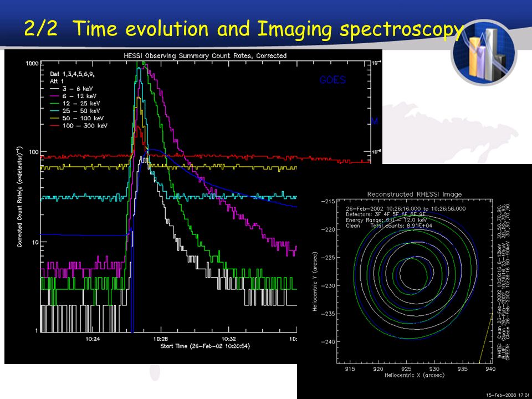Click 'Start Time (26-Feb-02 10:20:54)' axis title
532x399 pixels.
click(205, 346)
